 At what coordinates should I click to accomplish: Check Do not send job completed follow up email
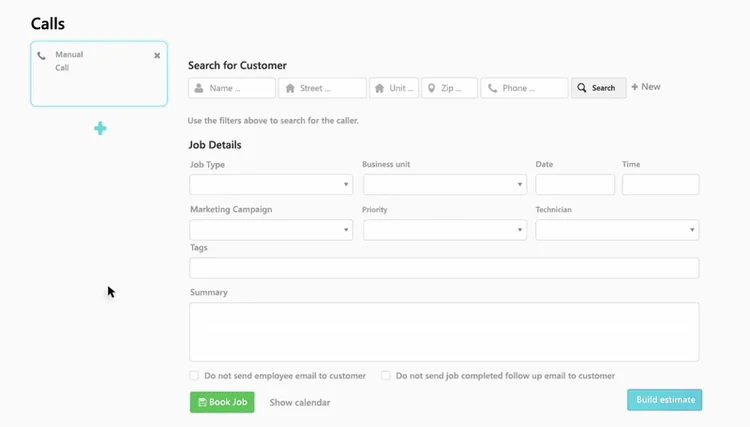coord(386,375)
